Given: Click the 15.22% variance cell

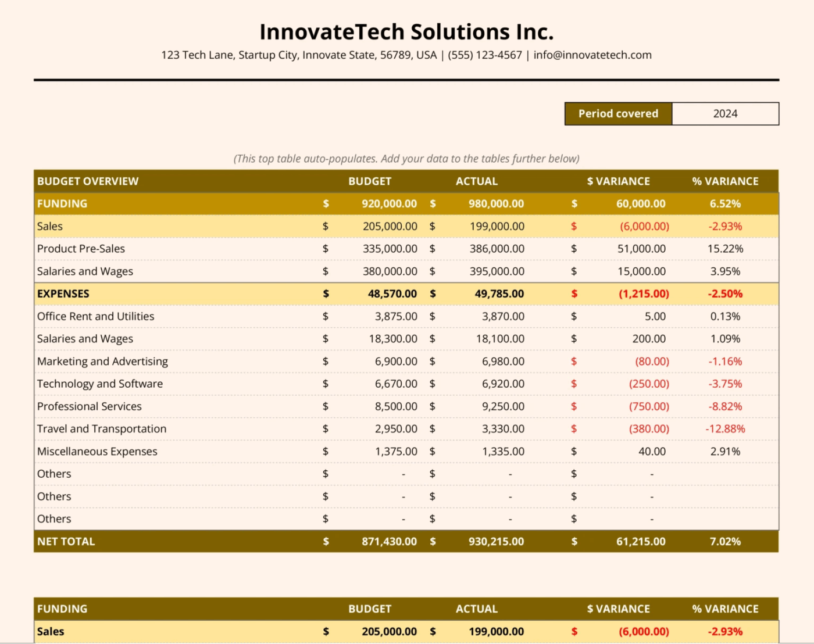Looking at the screenshot, I should click(725, 249).
